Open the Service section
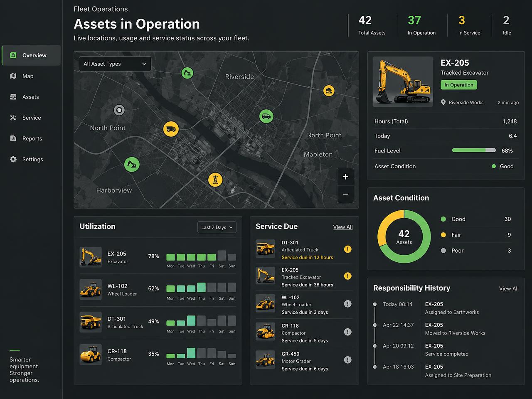The width and height of the screenshot is (532, 399). click(x=31, y=118)
